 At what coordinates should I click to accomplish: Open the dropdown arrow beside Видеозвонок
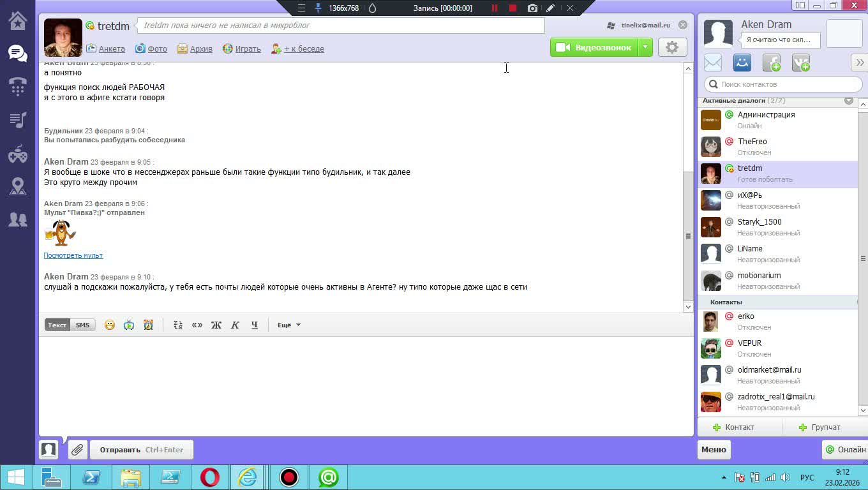pyautogui.click(x=645, y=47)
